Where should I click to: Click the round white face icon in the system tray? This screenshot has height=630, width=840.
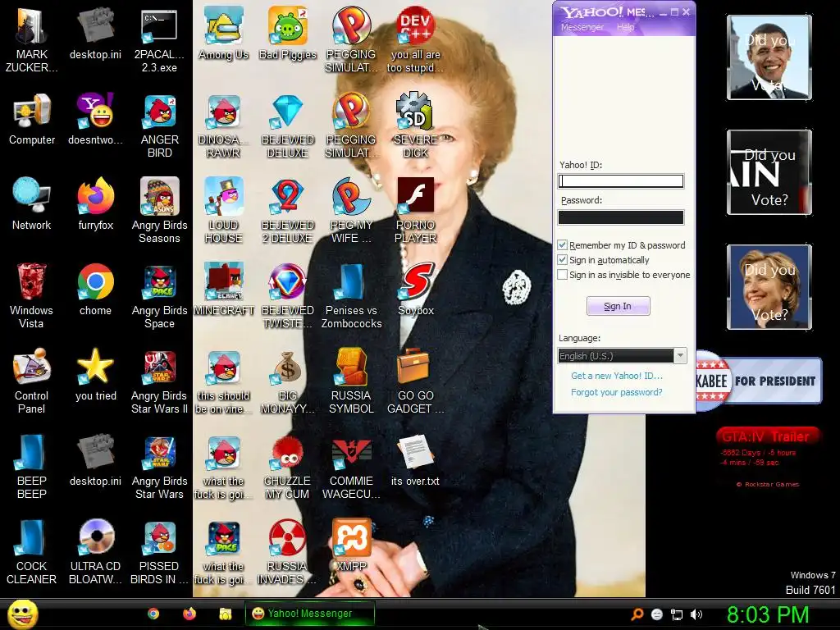[x=657, y=614]
